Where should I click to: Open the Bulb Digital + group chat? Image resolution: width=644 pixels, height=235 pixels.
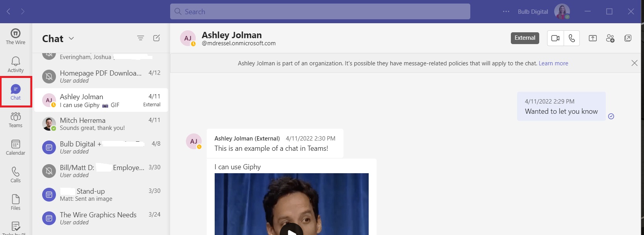pyautogui.click(x=101, y=147)
